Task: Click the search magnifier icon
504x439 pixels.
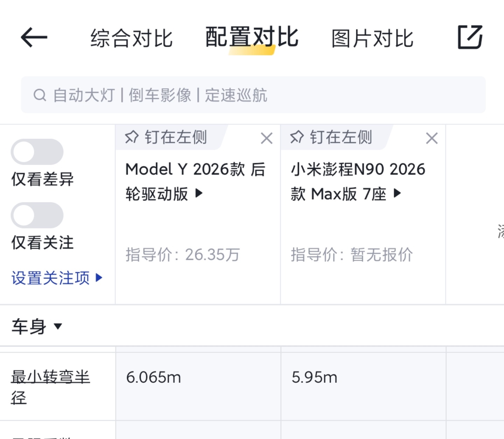Action: (x=40, y=95)
